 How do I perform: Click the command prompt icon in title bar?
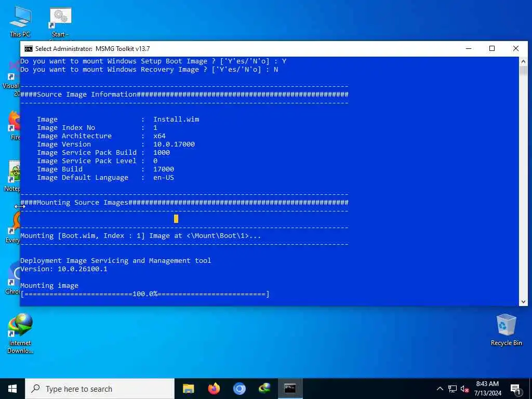(x=29, y=49)
